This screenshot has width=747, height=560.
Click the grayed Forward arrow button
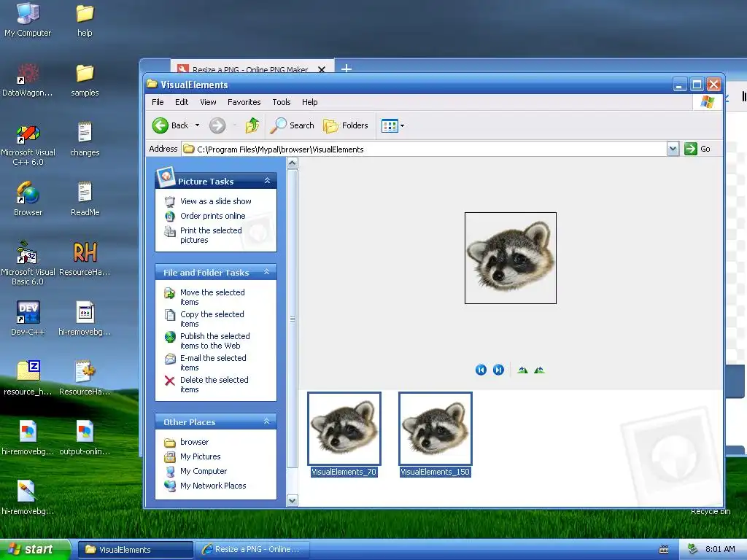(217, 125)
